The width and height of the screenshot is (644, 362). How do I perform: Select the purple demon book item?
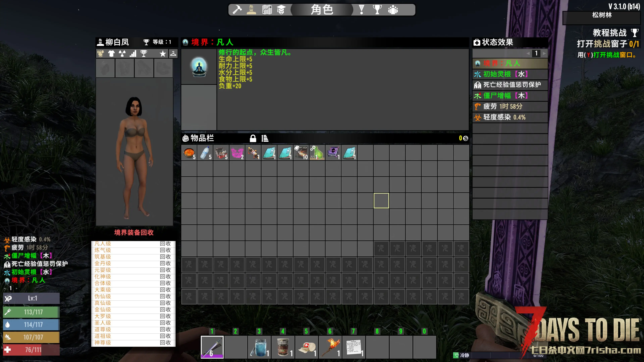(x=333, y=153)
